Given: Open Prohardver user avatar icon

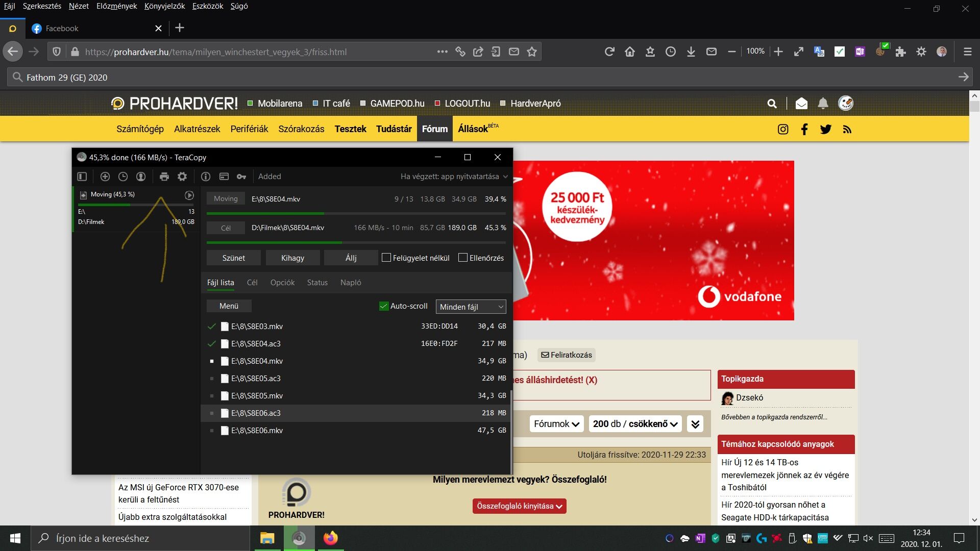Looking at the screenshot, I should tap(846, 103).
